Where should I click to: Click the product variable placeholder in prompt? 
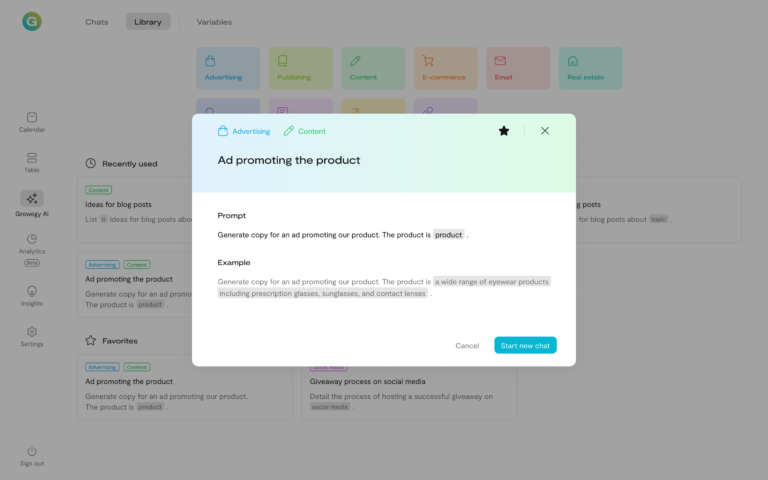point(449,235)
